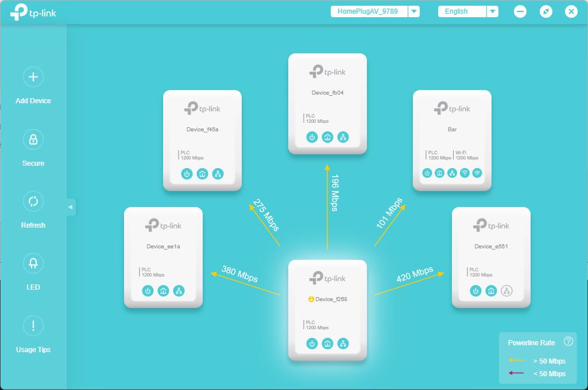Click the yellow arrow in Powerline Rate legend
The height and width of the screenshot is (390, 588).
coord(516,361)
